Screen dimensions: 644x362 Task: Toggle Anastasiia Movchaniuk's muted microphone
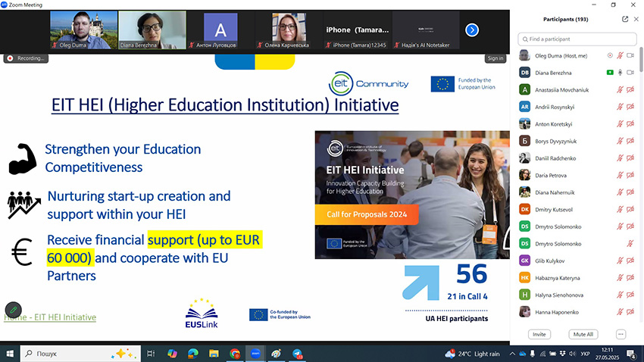pos(621,89)
